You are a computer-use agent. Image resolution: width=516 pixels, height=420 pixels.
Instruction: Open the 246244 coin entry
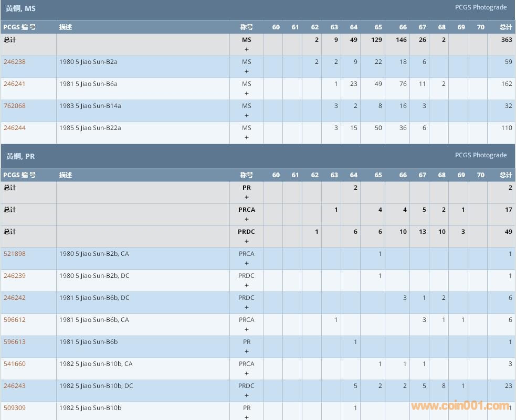(15, 128)
